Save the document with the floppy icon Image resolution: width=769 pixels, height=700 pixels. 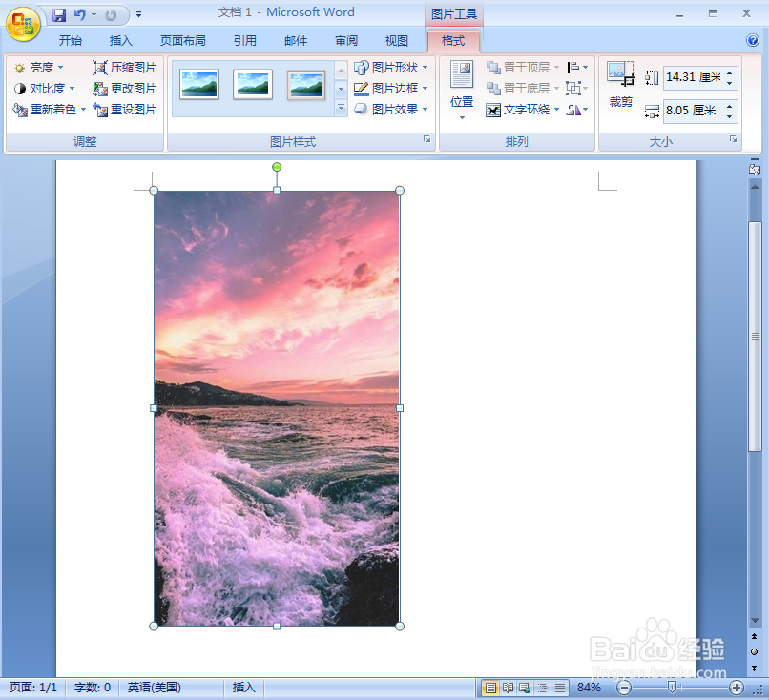point(59,15)
